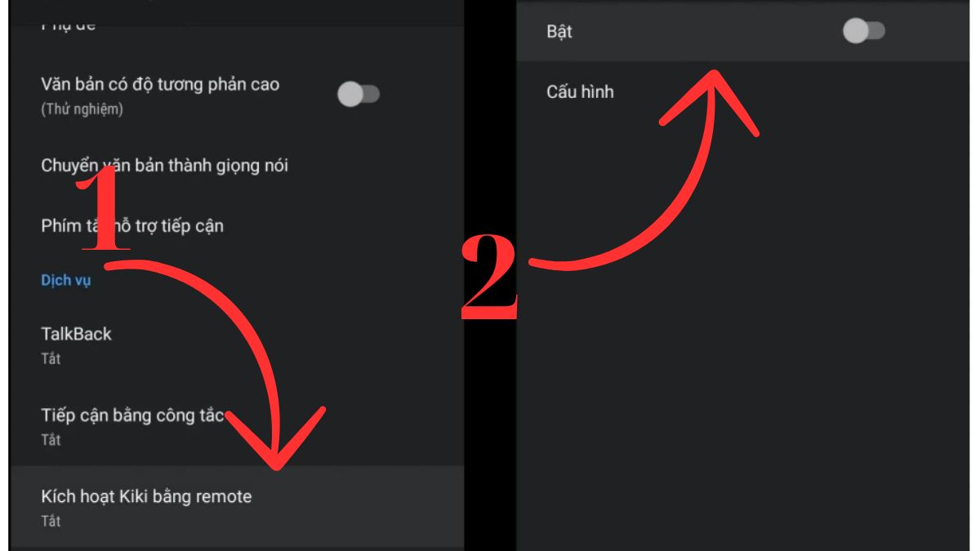Viewport: 980px width, 551px height.
Task: Open Phím tắt hỗ trợ tiếp cận
Action: click(x=132, y=226)
